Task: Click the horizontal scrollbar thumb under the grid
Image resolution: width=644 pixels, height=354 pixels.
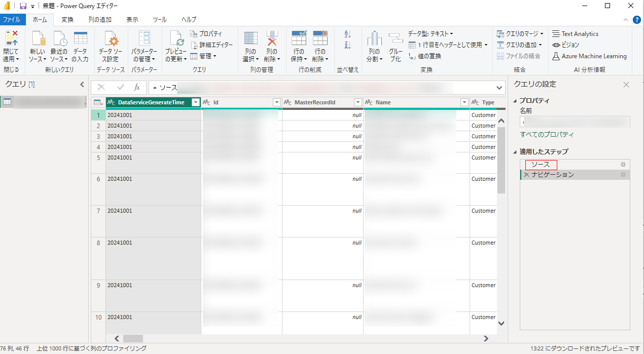Action: pos(133,338)
